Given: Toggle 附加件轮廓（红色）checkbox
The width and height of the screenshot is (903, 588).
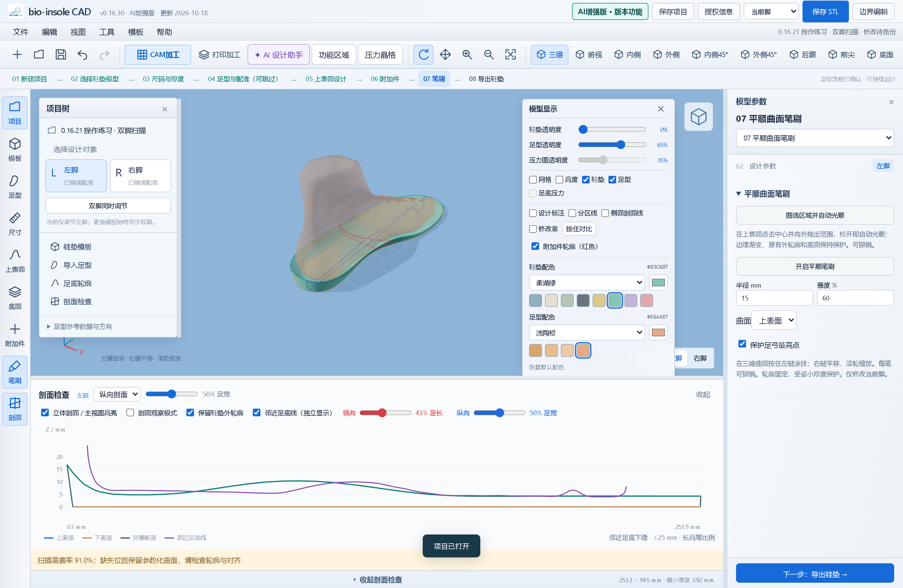Looking at the screenshot, I should [535, 246].
